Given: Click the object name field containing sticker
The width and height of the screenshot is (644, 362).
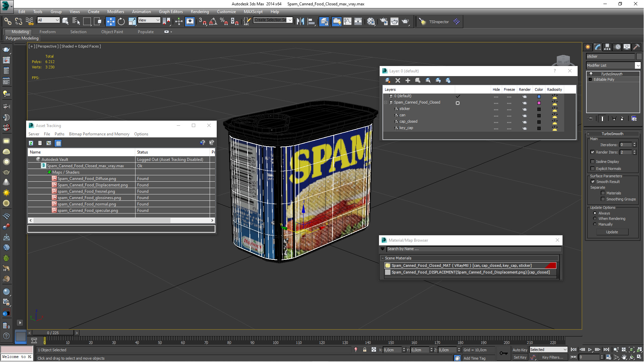Looking at the screenshot, I should pyautogui.click(x=610, y=56).
